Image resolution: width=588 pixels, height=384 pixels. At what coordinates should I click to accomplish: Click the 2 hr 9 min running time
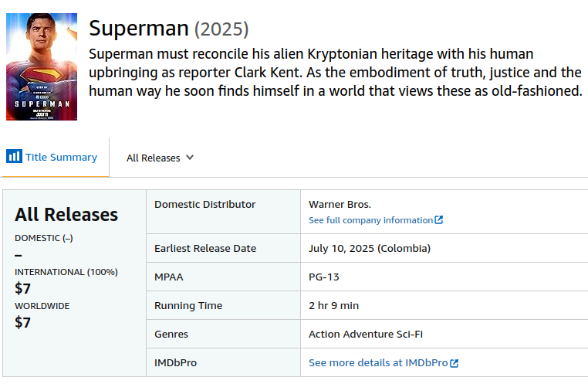tap(333, 305)
